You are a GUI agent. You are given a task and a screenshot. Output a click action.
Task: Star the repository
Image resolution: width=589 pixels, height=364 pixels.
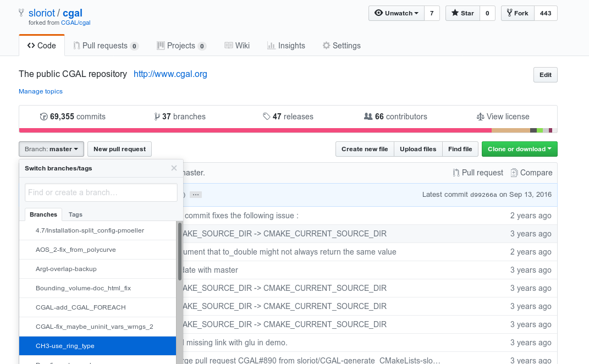(x=463, y=13)
